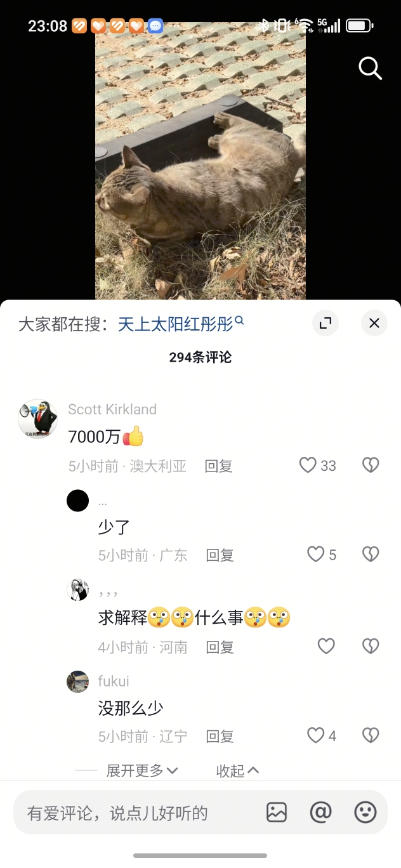Screen dimensions: 401x868
Task: Reply to Scott Kirkland's comment
Action: (219, 466)
